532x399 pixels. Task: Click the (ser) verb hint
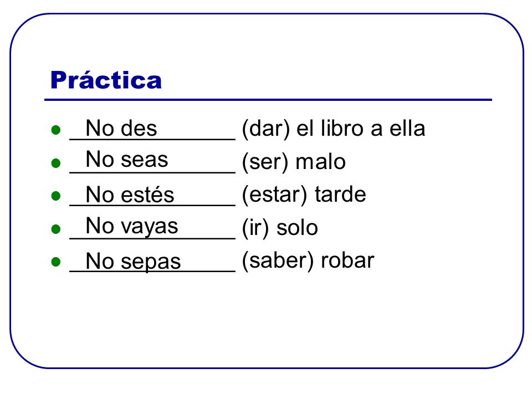coord(265,162)
